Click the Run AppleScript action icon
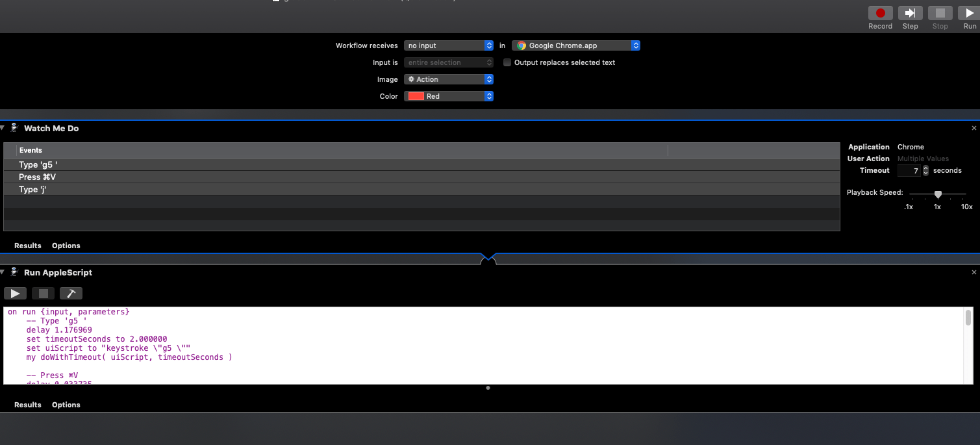 tap(14, 272)
